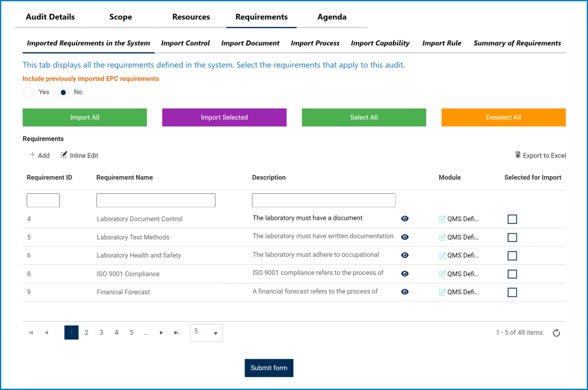Edit module of Laboratory Test Methods row
Viewport: 588px width, 390px height.
click(x=442, y=237)
